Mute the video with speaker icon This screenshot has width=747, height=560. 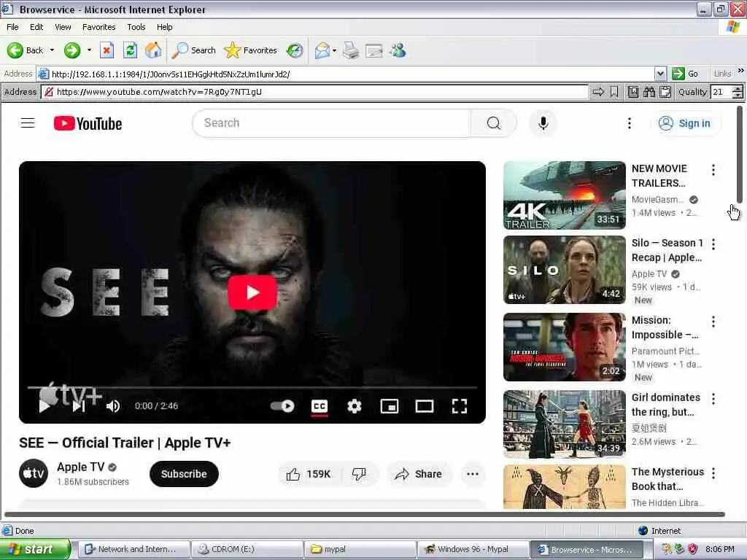point(113,406)
